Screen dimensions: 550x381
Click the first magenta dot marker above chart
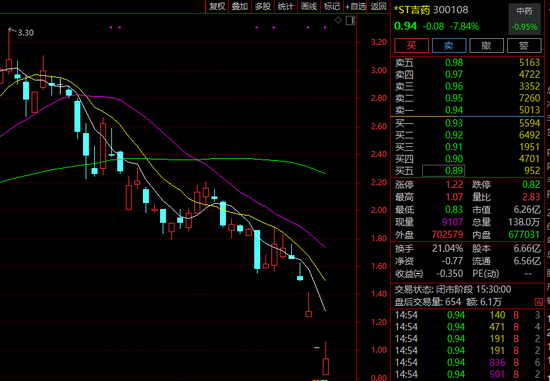tap(111, 27)
